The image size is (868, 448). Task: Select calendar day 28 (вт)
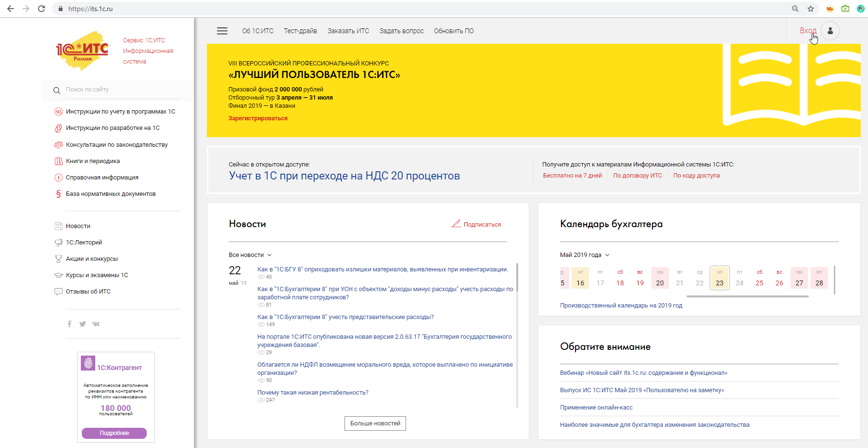click(819, 278)
